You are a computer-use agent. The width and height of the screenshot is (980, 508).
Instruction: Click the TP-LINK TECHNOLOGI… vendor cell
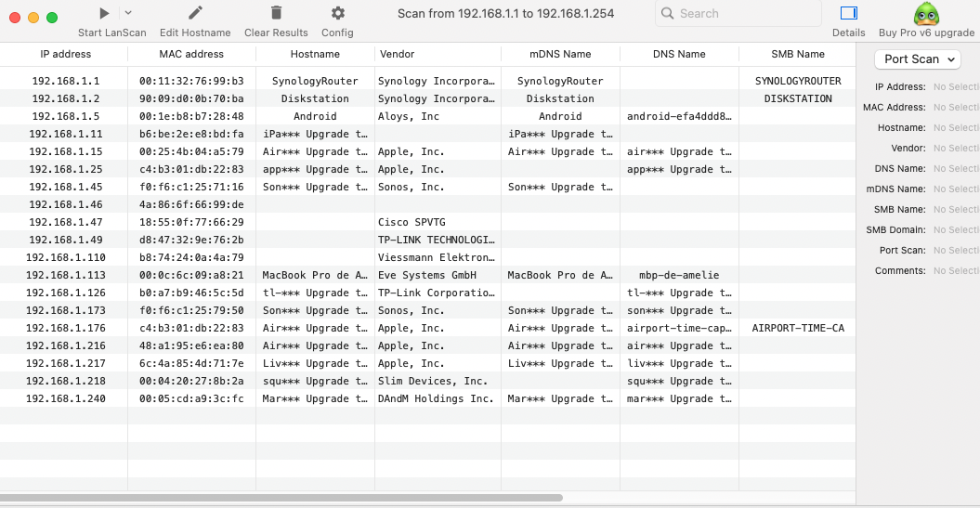(437, 240)
